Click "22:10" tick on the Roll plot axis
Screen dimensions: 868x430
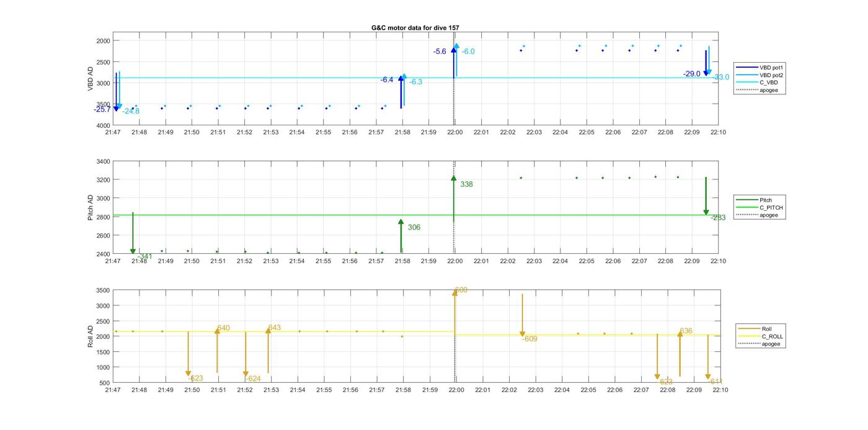pos(720,390)
